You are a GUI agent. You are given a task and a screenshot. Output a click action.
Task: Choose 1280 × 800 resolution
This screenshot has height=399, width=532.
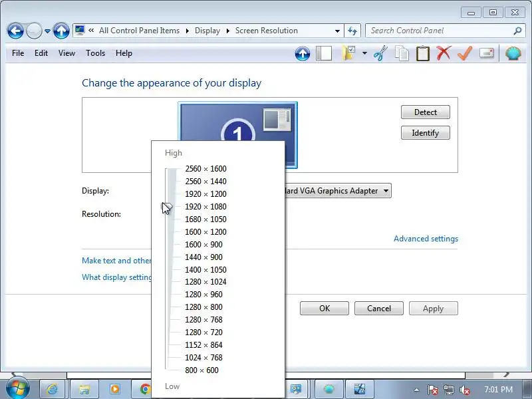pyautogui.click(x=203, y=307)
